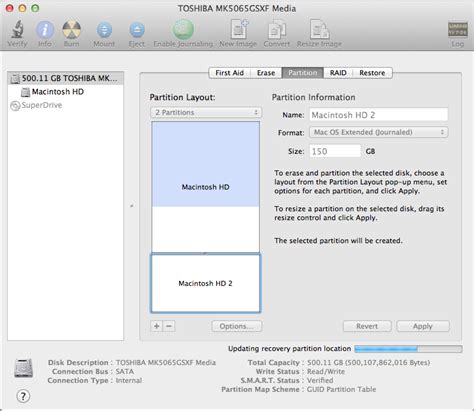Select the Partition tab
The height and width of the screenshot is (411, 474).
tap(303, 73)
